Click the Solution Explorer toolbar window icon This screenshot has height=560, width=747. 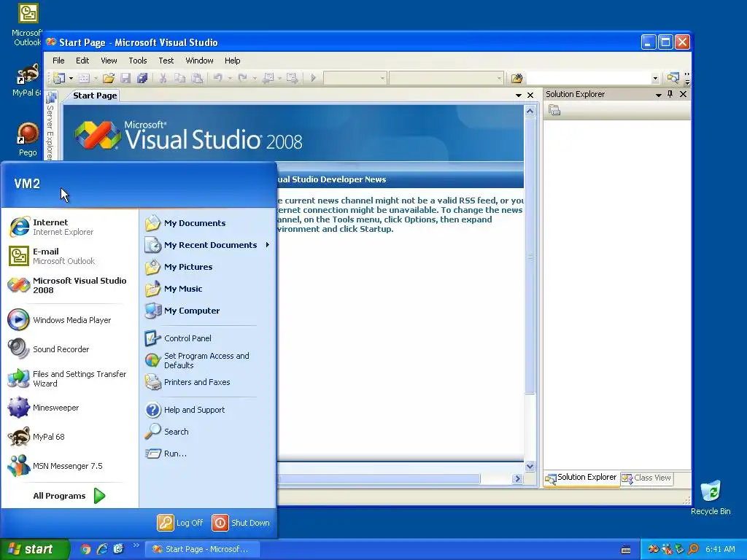coord(673,77)
